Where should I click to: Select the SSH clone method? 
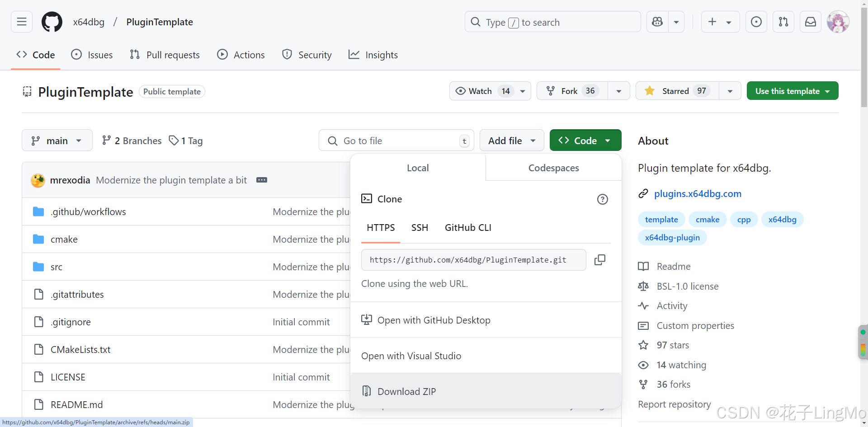point(420,228)
